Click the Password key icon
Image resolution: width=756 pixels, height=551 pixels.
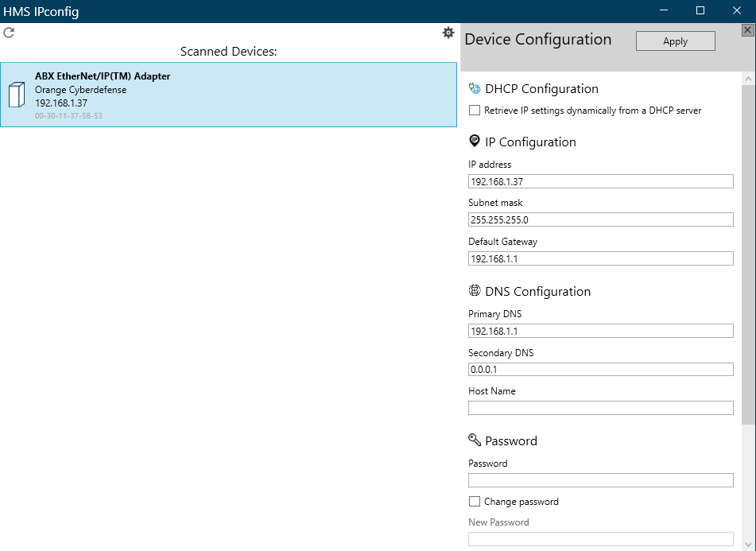[x=475, y=440]
